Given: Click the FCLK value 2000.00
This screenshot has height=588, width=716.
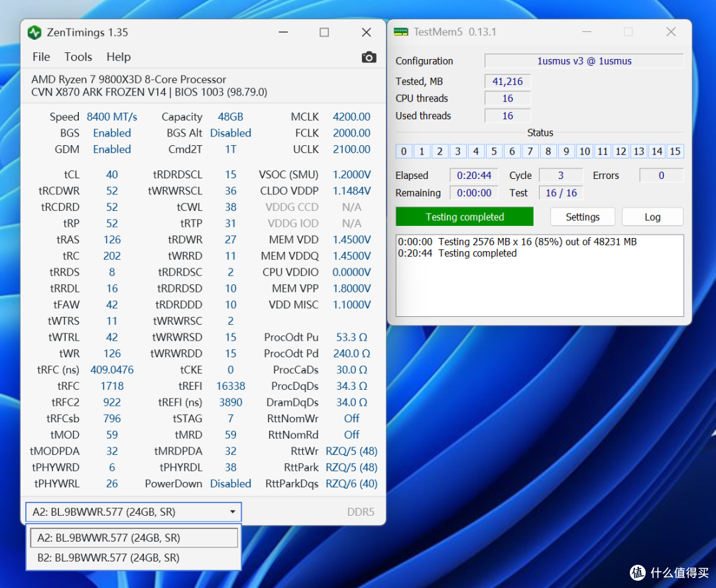Looking at the screenshot, I should (x=351, y=133).
